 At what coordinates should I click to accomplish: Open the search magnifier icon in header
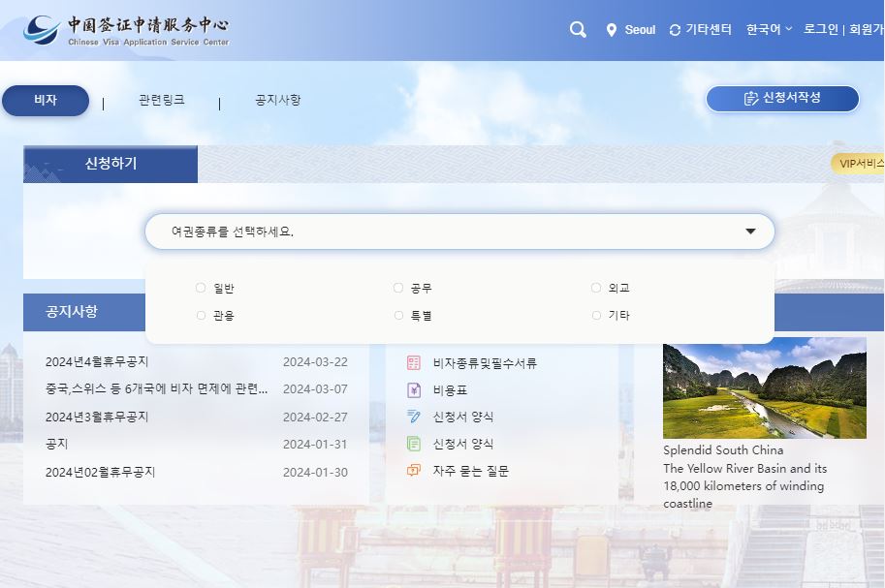point(578,29)
